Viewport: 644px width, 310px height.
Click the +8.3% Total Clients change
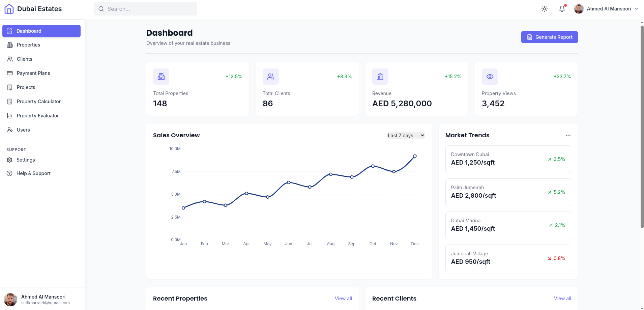pyautogui.click(x=345, y=77)
